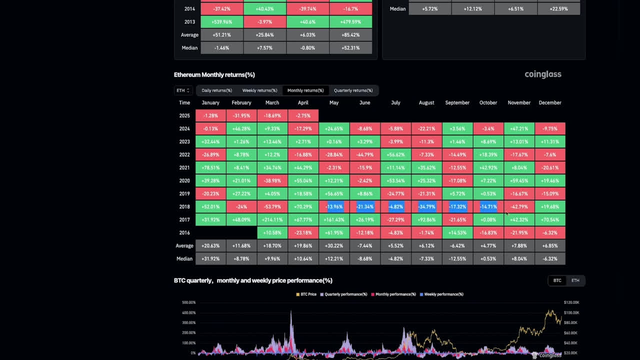The image size is (640, 360).
Task: Click the 2021 October cell +42.92%
Action: 489,168
